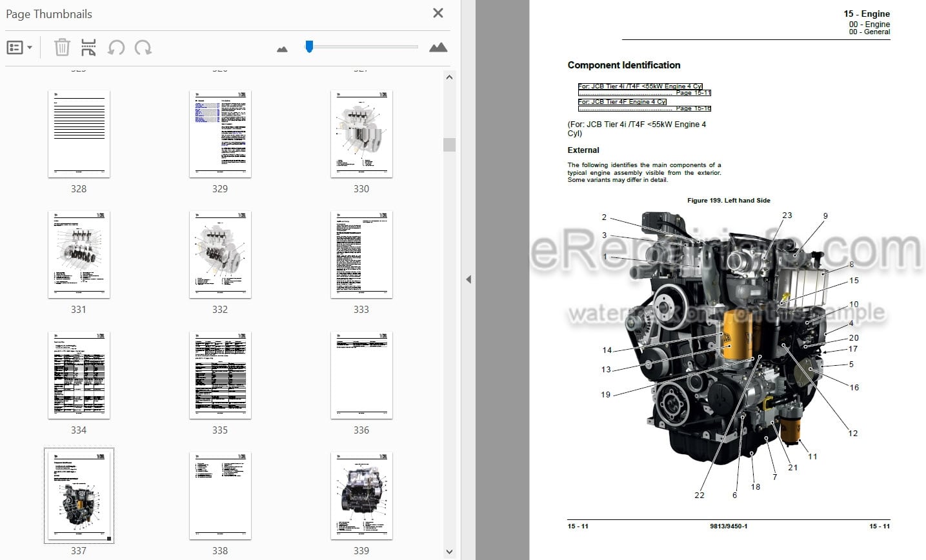Click the 'Page Thumbnails' panel title

[49, 14]
